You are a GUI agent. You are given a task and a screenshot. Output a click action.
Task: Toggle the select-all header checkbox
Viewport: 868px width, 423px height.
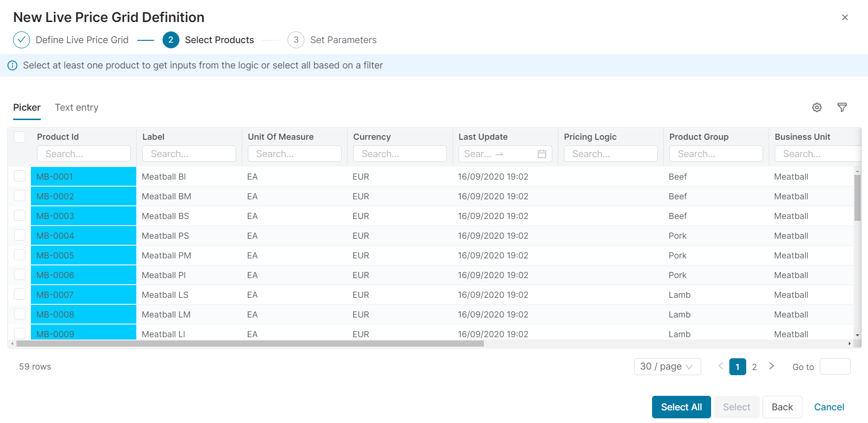20,137
